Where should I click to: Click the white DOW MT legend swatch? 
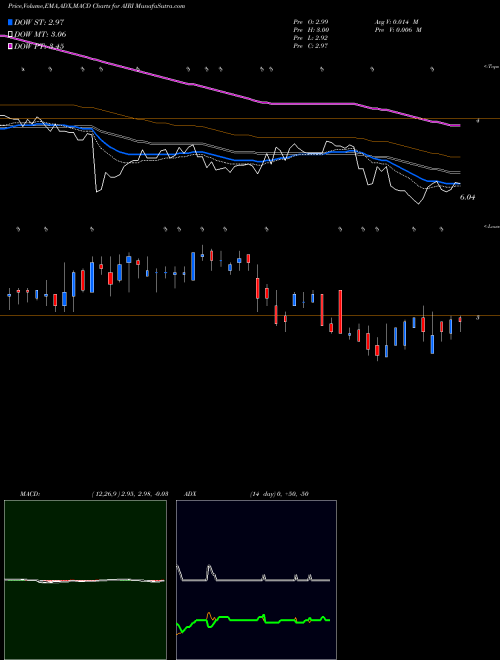pos(10,35)
